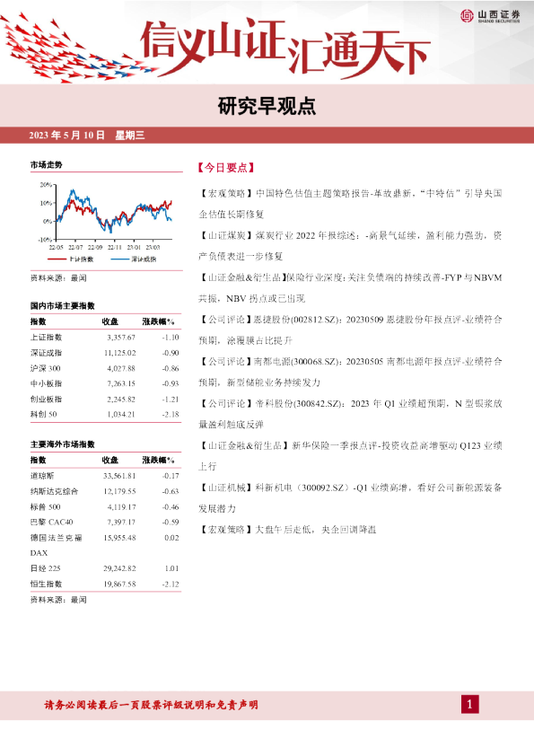Click the red page number 1 box
This screenshot has height=756, width=534.
(x=470, y=705)
